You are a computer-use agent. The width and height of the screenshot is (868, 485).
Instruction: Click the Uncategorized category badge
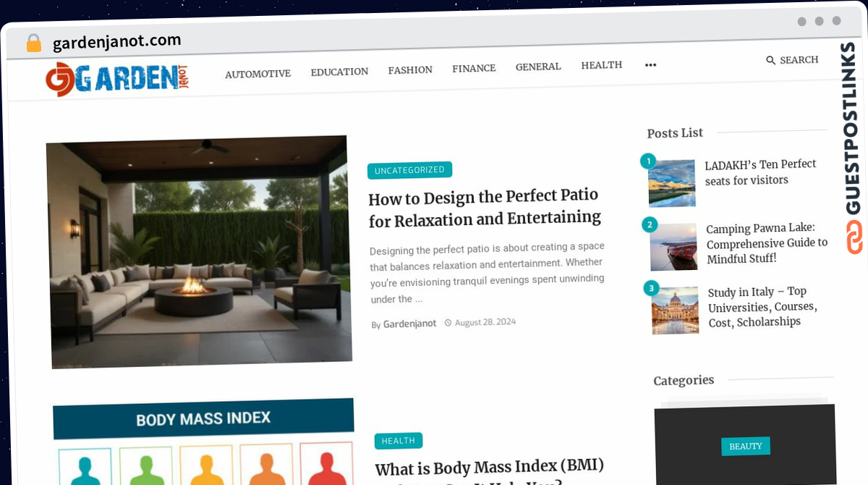click(x=409, y=170)
